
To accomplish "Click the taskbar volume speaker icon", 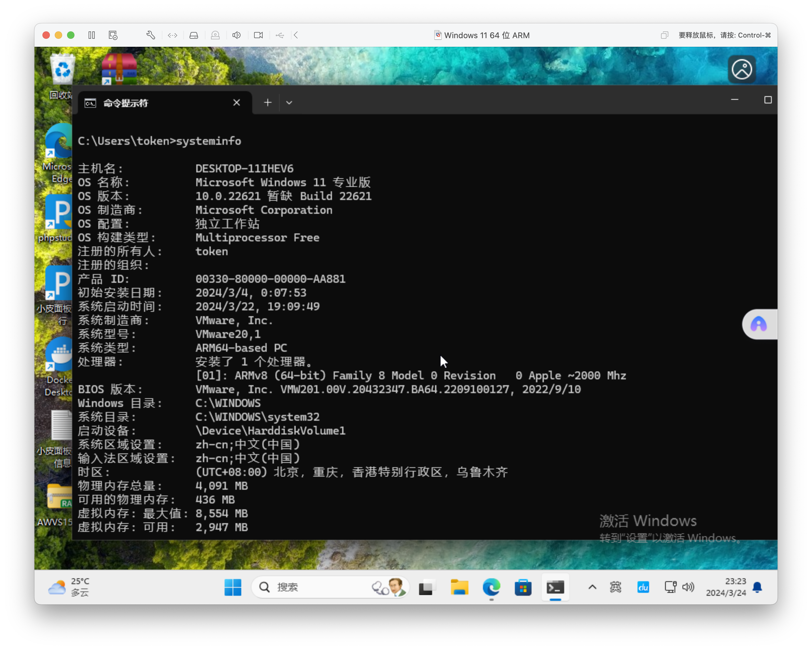I will [688, 587].
